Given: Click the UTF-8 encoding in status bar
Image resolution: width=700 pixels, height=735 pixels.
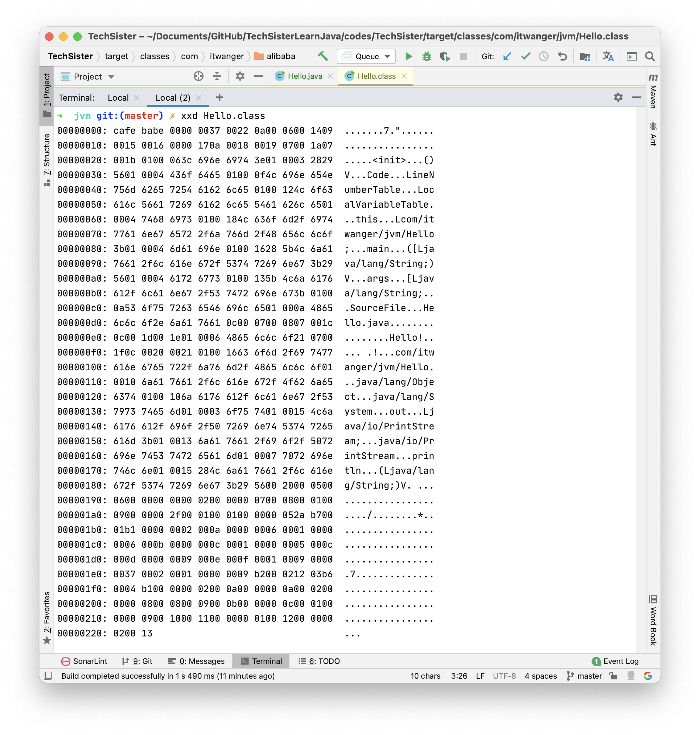Looking at the screenshot, I should pyautogui.click(x=504, y=676).
